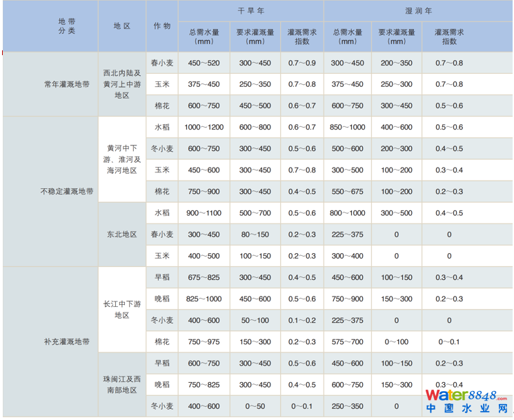Click the 珠闽江及西南部地区 region cell
This screenshot has height=420, width=514.
click(121, 384)
